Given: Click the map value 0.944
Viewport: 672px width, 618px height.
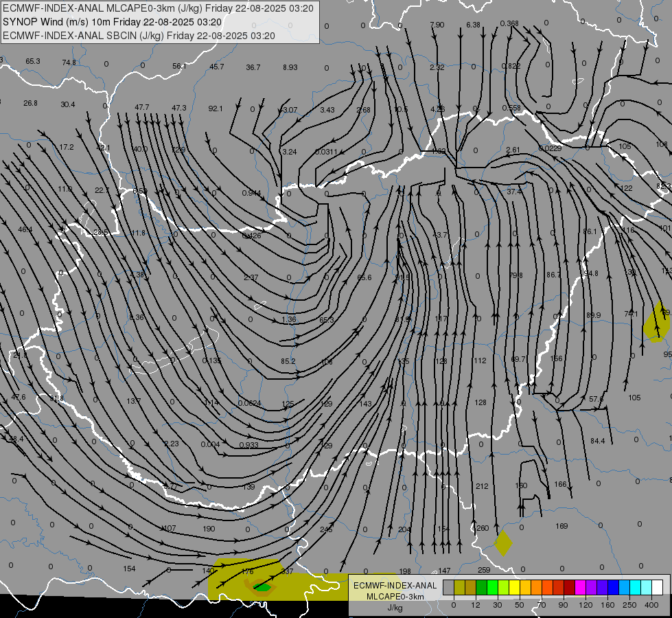Looking at the screenshot, I should pyautogui.click(x=252, y=193).
